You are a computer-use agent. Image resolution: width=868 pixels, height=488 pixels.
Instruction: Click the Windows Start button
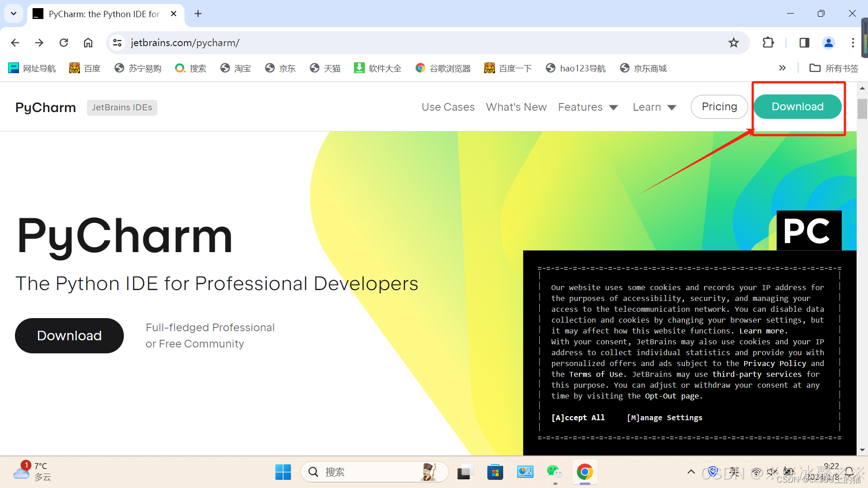pos(283,472)
